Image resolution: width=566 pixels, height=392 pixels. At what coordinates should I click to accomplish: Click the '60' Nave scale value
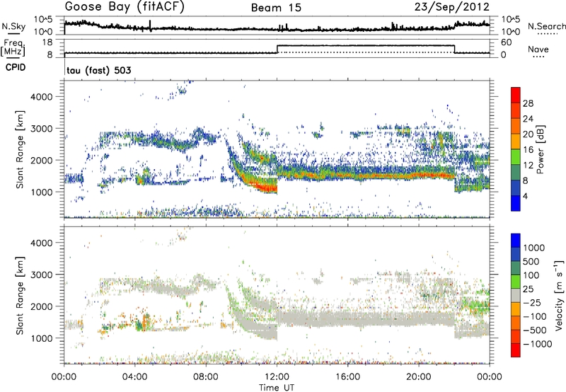click(x=507, y=42)
